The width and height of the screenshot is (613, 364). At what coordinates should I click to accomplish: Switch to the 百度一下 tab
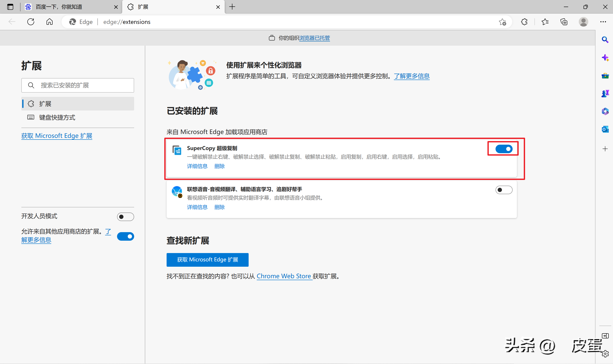click(71, 7)
